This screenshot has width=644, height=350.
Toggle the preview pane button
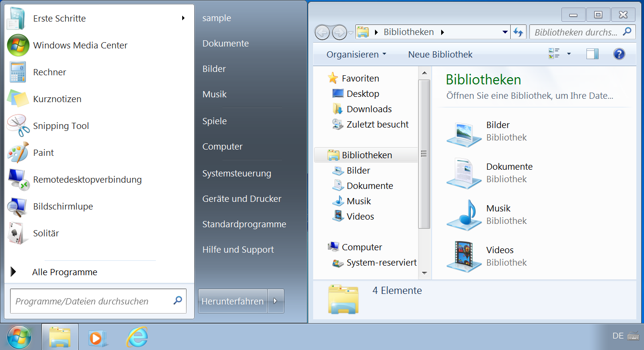(x=592, y=54)
